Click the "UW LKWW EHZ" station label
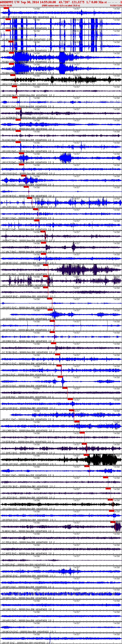The width and height of the screenshot is (122, 644). (x=10, y=408)
